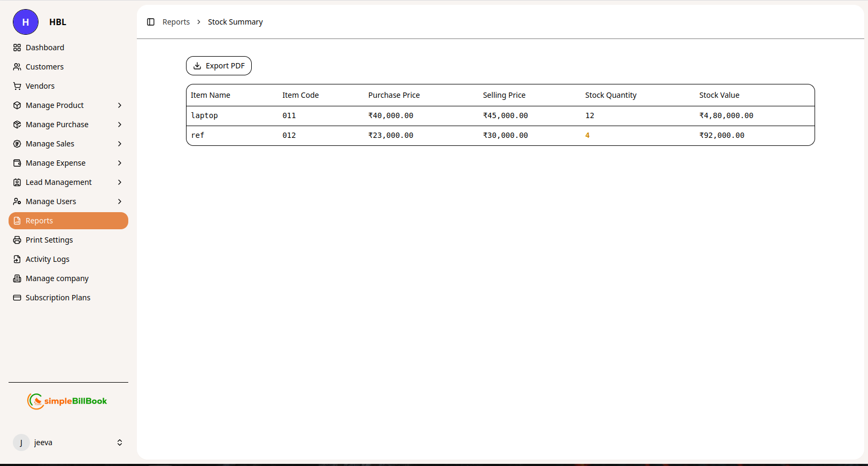This screenshot has height=466, width=868.
Task: Expand the Manage Sales chevron
Action: 120,144
